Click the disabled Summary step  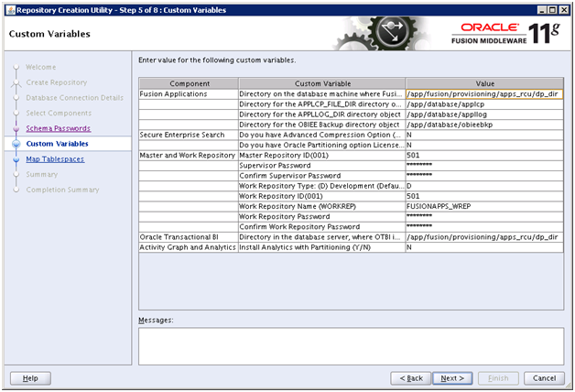[42, 175]
